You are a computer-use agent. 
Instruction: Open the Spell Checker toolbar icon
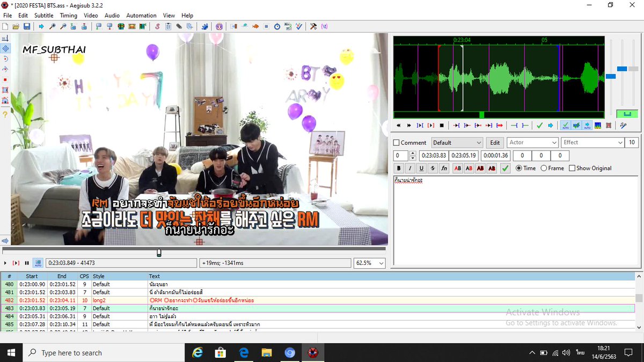tap(298, 26)
